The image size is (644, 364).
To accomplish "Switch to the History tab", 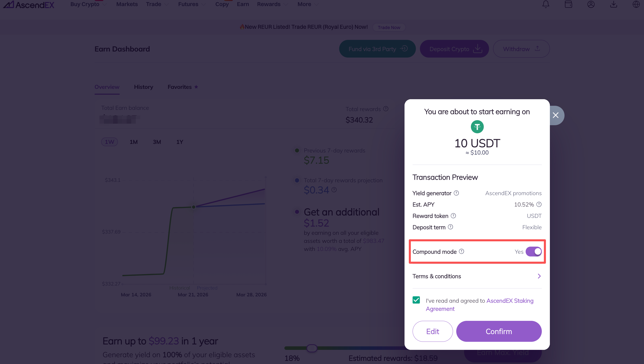I will pyautogui.click(x=143, y=87).
